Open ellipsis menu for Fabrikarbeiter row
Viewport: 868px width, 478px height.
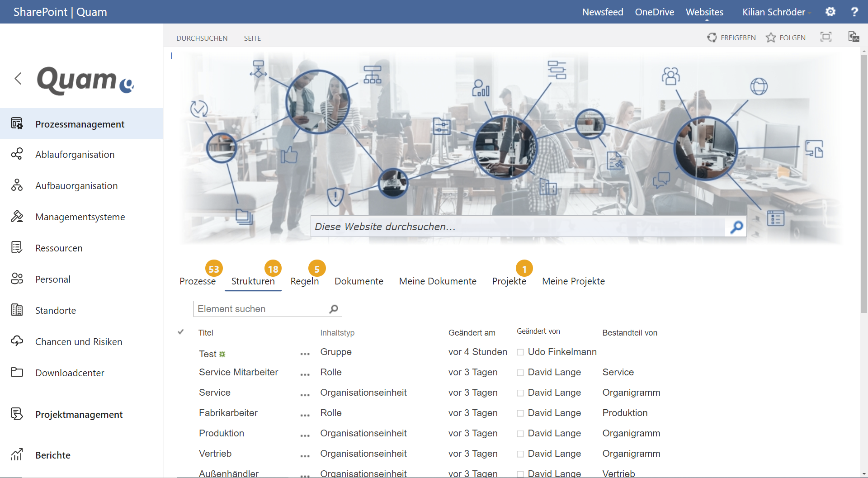coord(305,415)
